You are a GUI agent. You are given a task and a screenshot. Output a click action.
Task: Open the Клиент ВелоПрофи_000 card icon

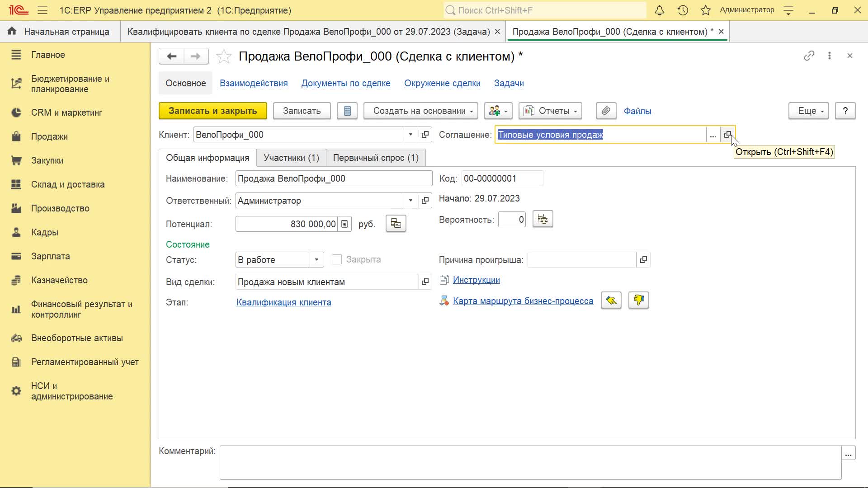pos(425,135)
